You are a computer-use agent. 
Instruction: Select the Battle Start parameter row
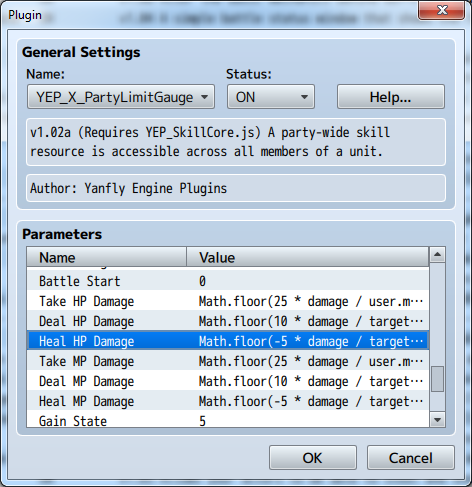click(228, 281)
